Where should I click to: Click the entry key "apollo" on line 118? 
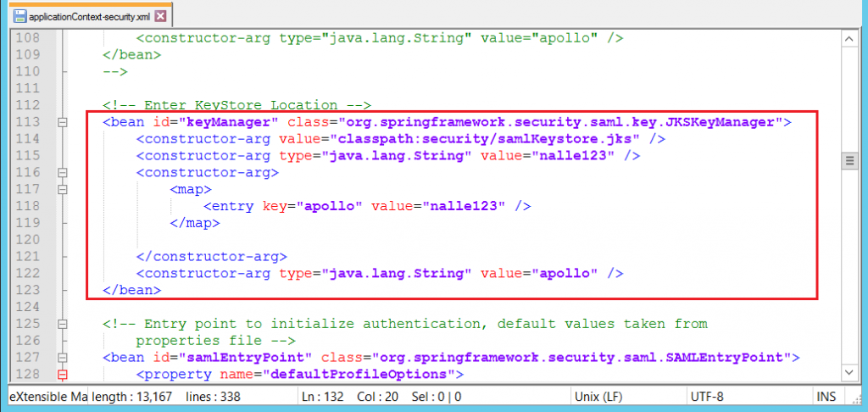click(x=328, y=206)
